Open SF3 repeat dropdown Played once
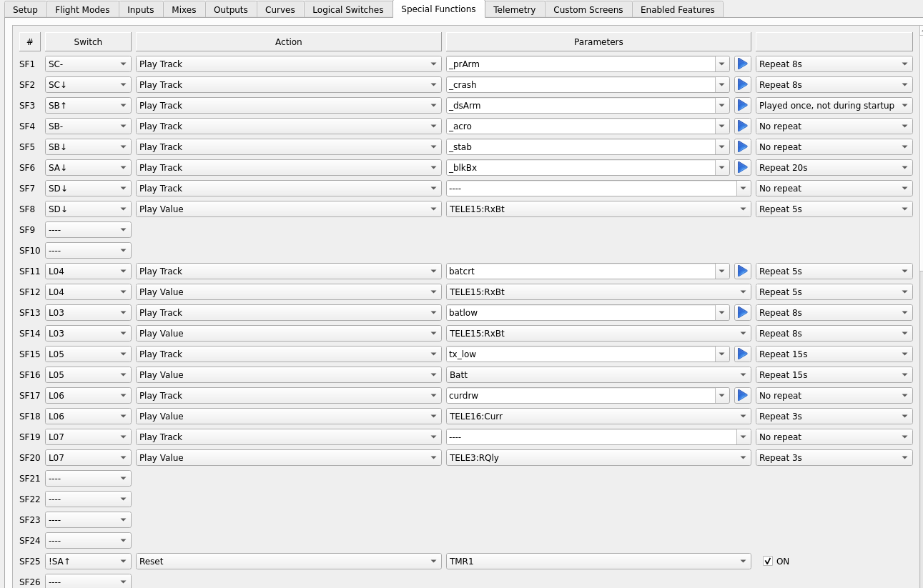The width and height of the screenshot is (923, 588). 834,106
